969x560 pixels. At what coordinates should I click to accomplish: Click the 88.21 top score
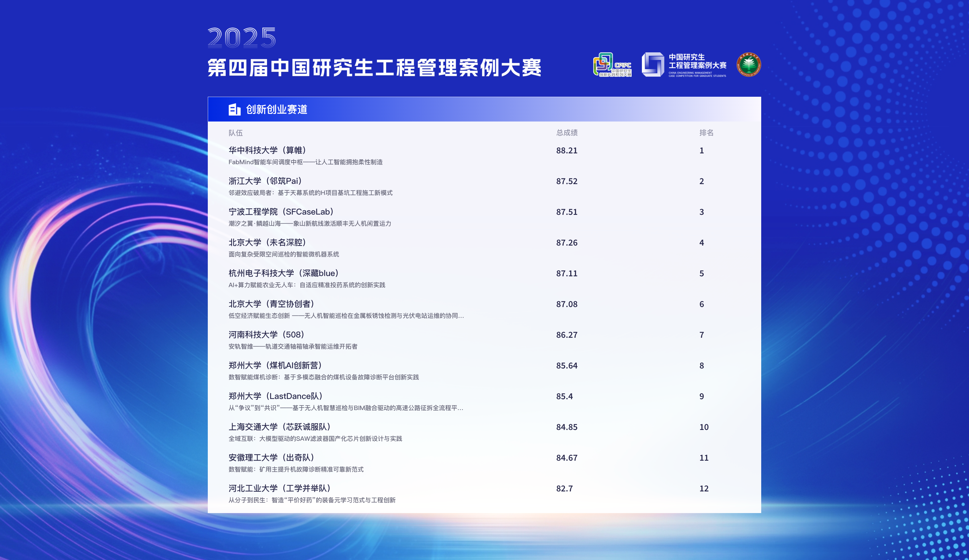coord(566,151)
